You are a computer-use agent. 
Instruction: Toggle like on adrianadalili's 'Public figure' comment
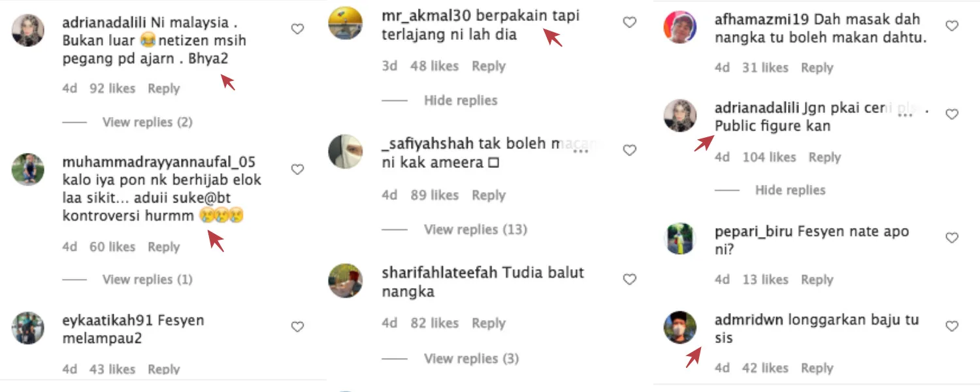[952, 114]
